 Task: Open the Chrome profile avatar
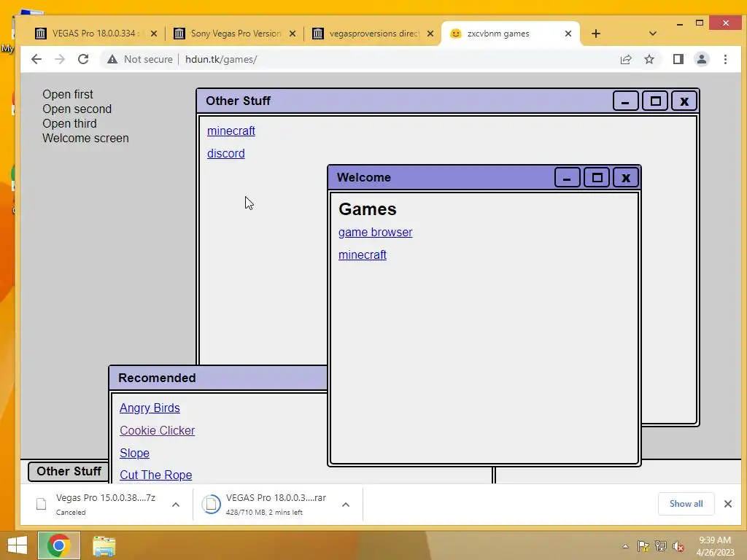(701, 59)
